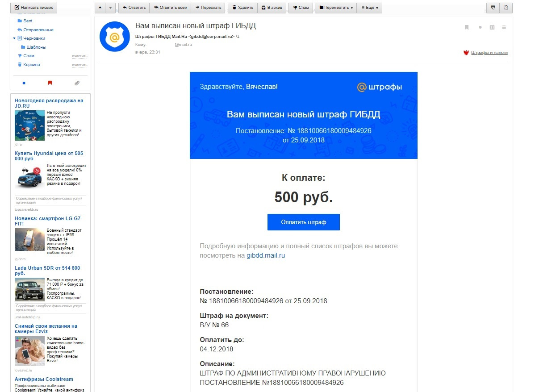This screenshot has height=392, width=535.
Task: Click очистить next to Спам
Action: [x=79, y=56]
